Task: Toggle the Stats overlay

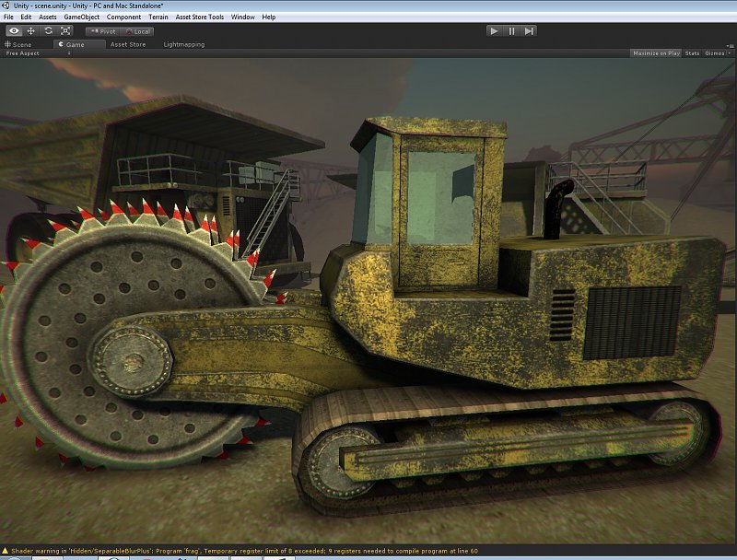Action: click(692, 53)
